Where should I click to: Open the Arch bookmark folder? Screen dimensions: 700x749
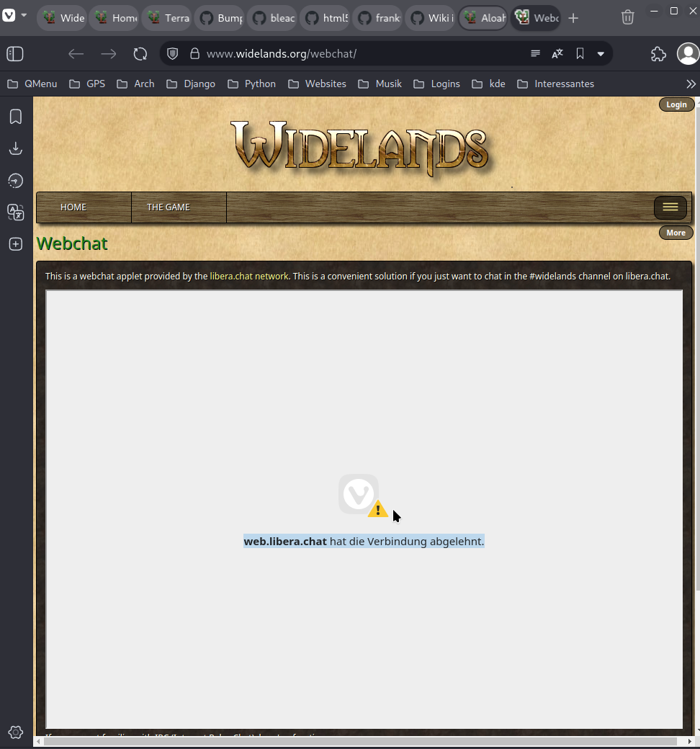135,84
